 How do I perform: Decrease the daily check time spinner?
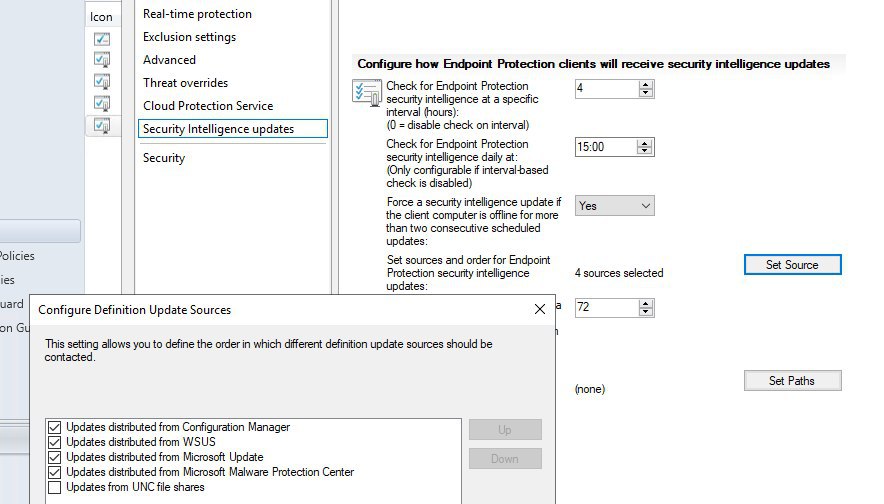click(646, 151)
